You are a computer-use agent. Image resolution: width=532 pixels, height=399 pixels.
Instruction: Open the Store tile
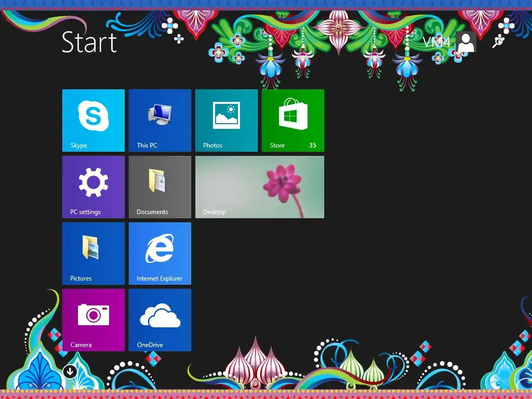(x=293, y=121)
